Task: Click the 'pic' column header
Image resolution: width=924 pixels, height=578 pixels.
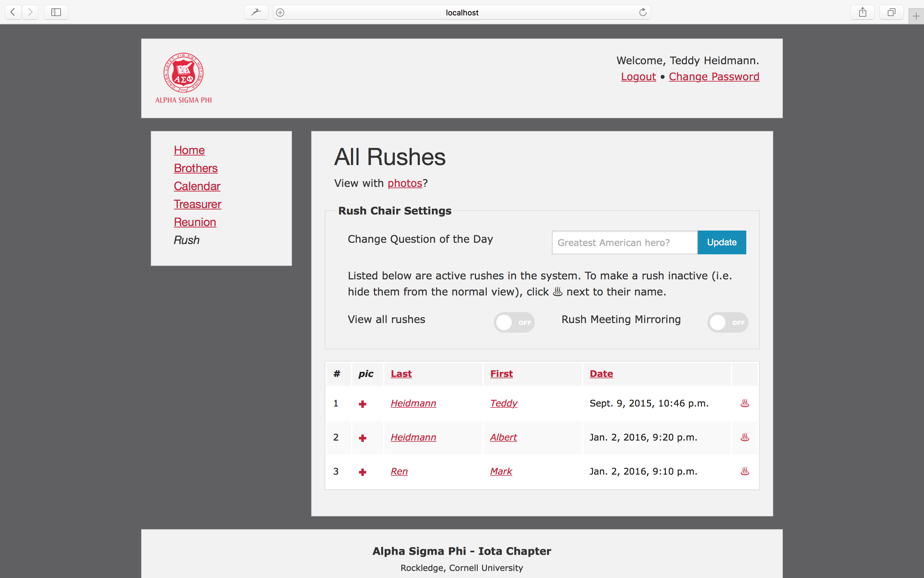Action: click(366, 373)
